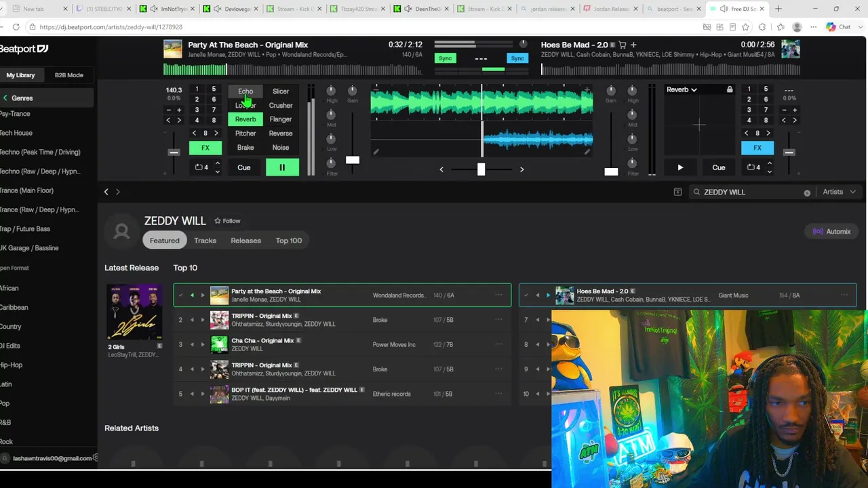This screenshot has width=868, height=488.
Task: Load TRIPPIN row 2 to left deck
Action: tap(192, 320)
